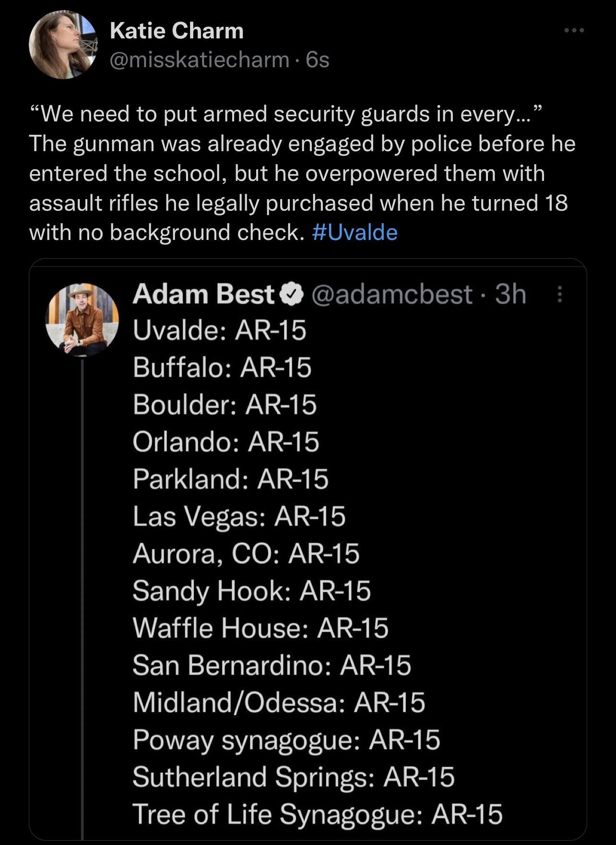
Task: Click the 3h timestamp on quoted tweet
Action: (x=510, y=294)
